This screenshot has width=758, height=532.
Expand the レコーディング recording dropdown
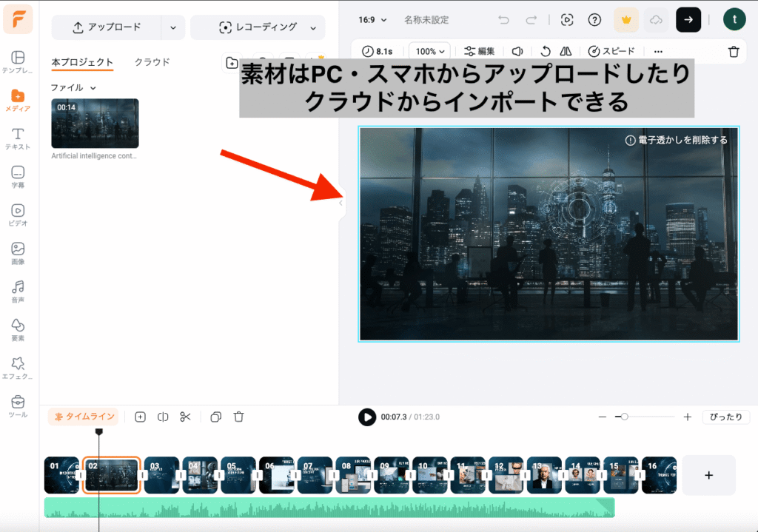[313, 27]
